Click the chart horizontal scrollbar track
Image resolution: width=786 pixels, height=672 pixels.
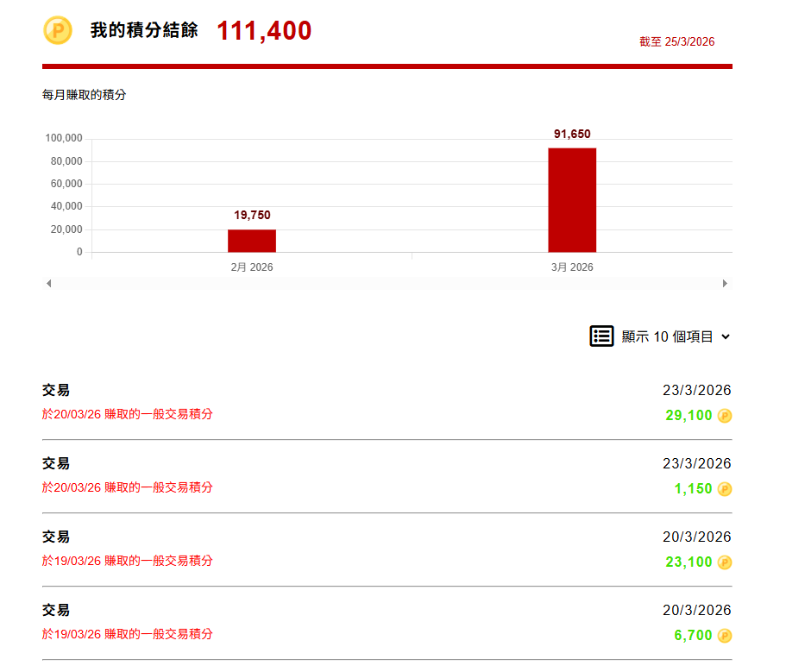coord(387,284)
